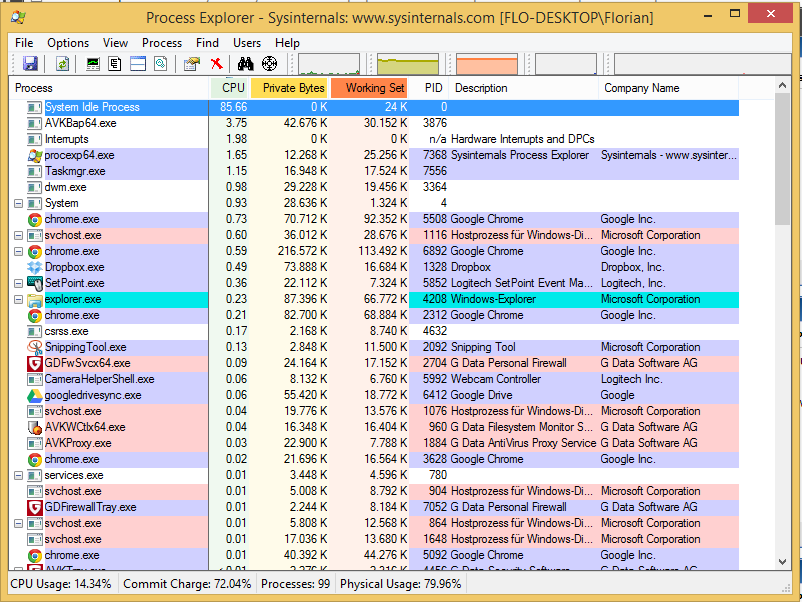Click the vertical scrollbar up arrow
This screenshot has width=802, height=602.
click(x=783, y=85)
